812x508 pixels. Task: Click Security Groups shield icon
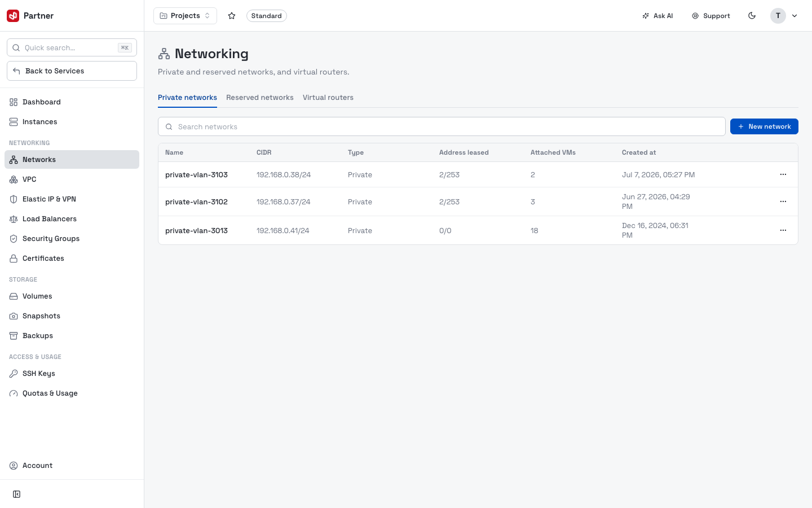(x=14, y=239)
